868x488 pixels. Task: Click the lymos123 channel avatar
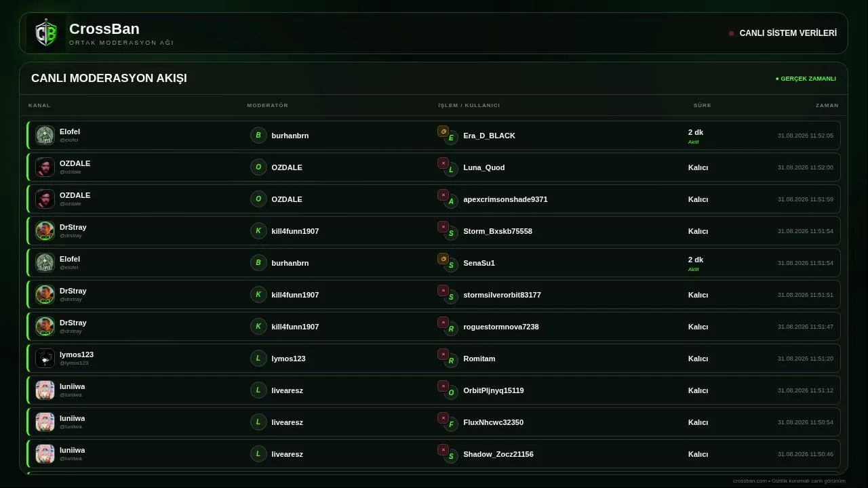pyautogui.click(x=45, y=358)
